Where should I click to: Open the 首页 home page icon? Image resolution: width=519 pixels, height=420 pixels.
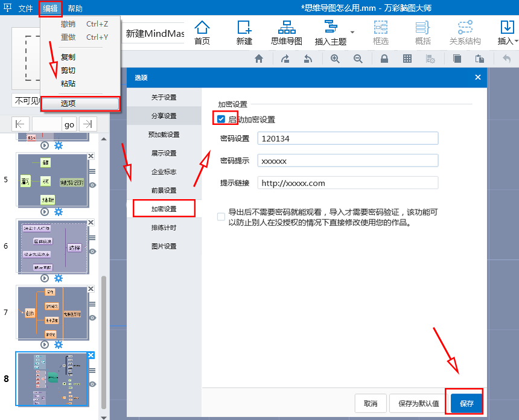(x=202, y=31)
